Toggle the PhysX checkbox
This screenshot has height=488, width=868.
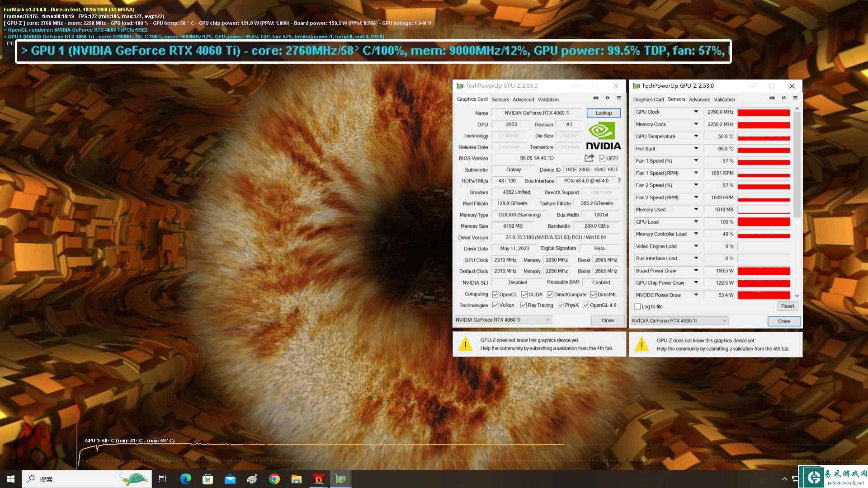[561, 305]
